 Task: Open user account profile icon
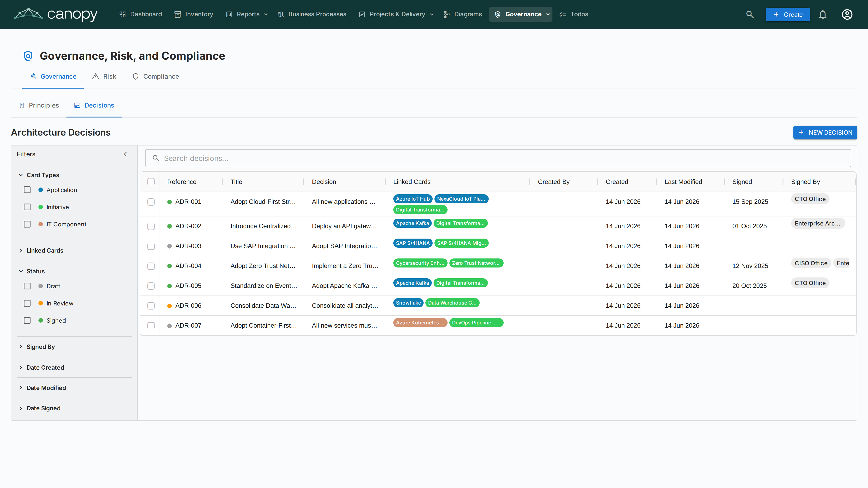[x=847, y=14]
